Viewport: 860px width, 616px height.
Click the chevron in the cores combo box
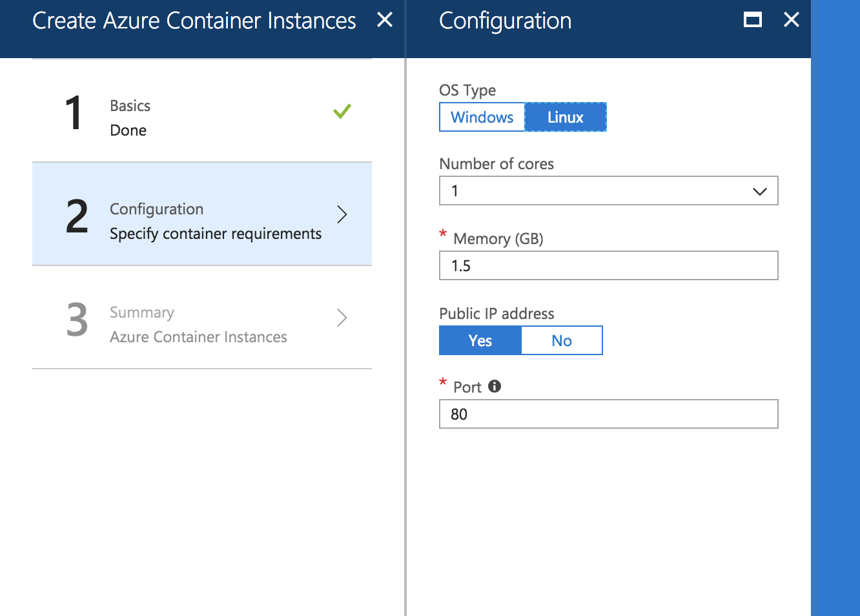[x=760, y=191]
